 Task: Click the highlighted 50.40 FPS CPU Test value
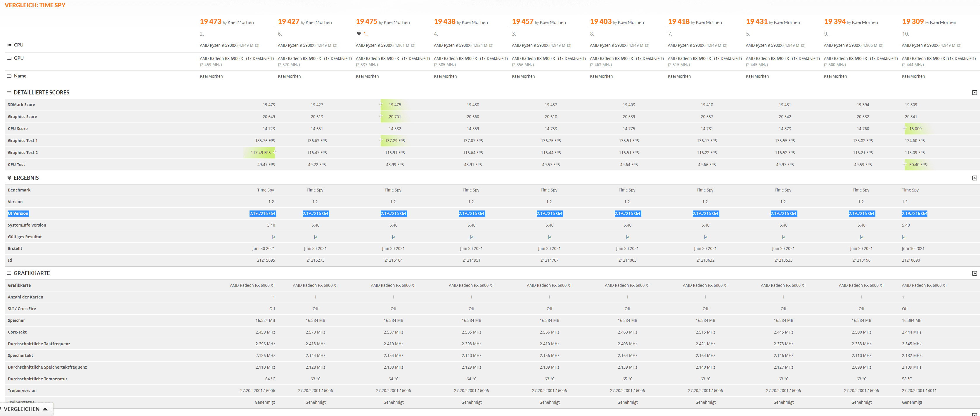pos(918,165)
